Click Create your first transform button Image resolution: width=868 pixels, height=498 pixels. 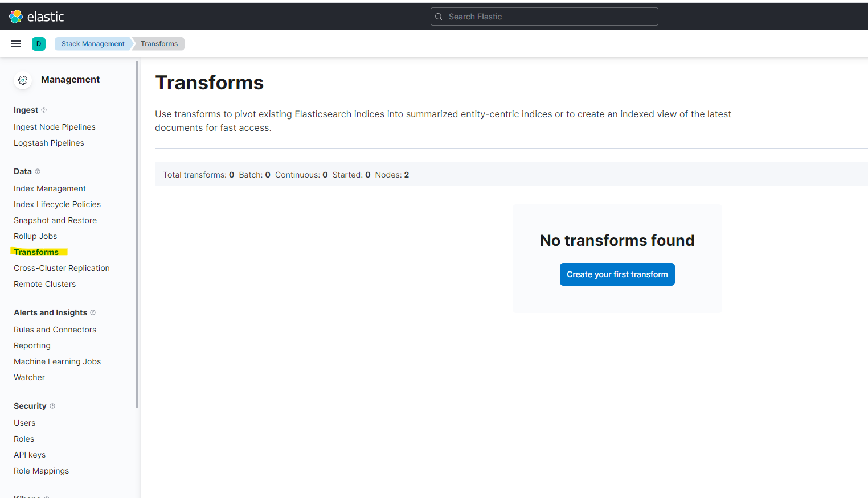[617, 274]
